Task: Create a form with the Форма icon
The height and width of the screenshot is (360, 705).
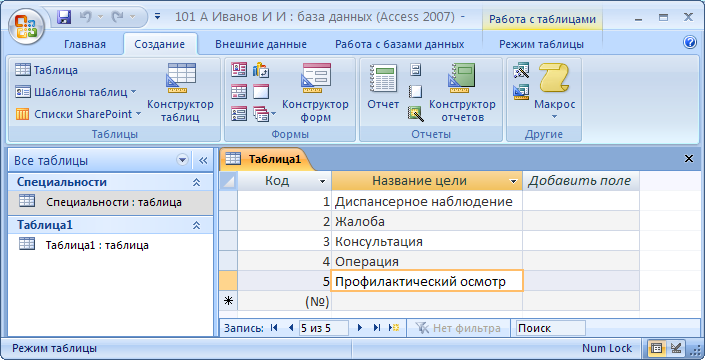Action: pyautogui.click(x=239, y=70)
